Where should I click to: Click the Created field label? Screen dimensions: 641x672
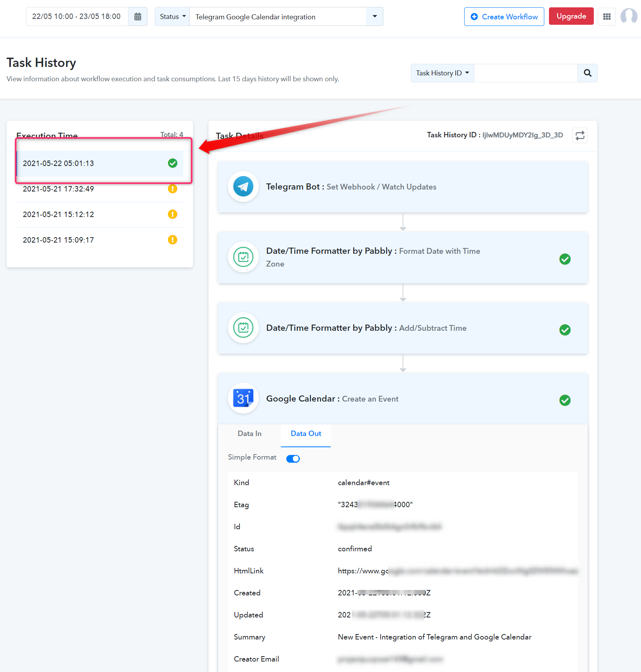pyautogui.click(x=247, y=593)
